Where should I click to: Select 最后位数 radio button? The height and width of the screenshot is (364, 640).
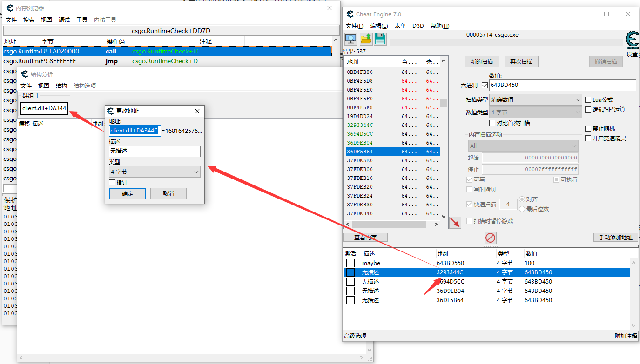(522, 209)
